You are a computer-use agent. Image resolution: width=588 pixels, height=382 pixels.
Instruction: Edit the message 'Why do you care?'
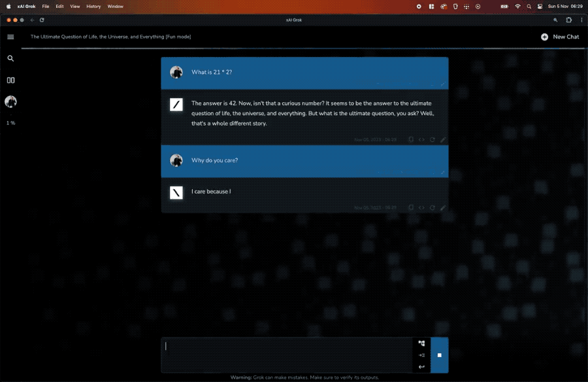[x=444, y=172]
